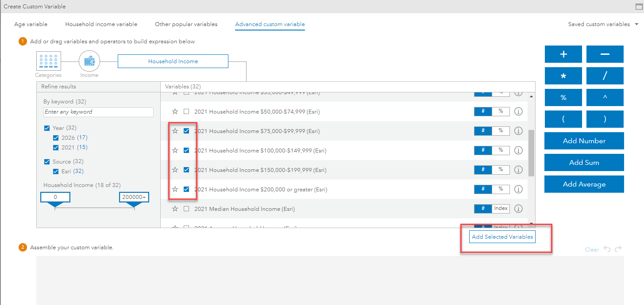The height and width of the screenshot is (305, 644).
Task: Click the undo arrow
Action: point(608,249)
